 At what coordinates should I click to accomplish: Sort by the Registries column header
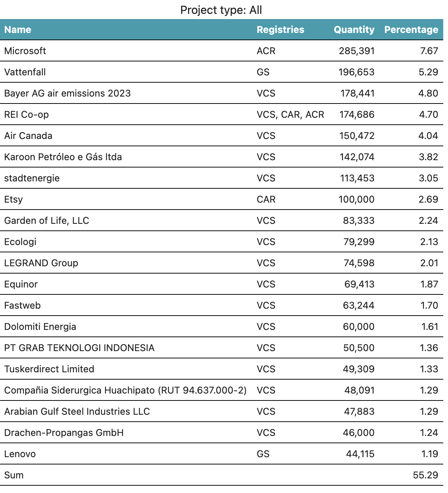pyautogui.click(x=280, y=30)
